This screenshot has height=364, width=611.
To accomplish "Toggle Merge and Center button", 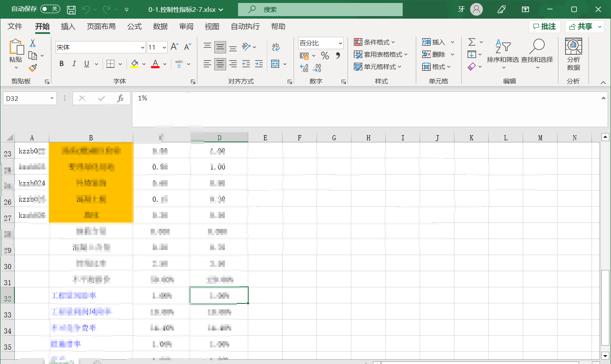I will pos(275,64).
